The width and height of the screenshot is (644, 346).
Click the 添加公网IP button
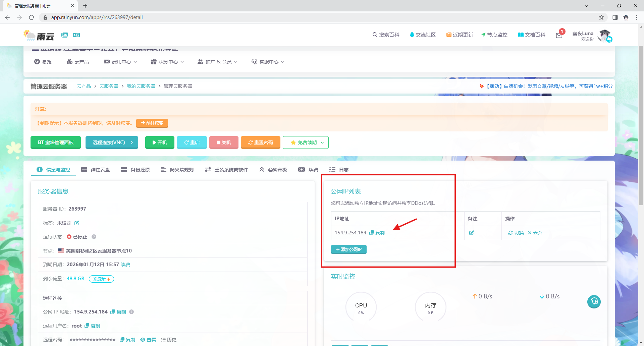[x=348, y=249]
